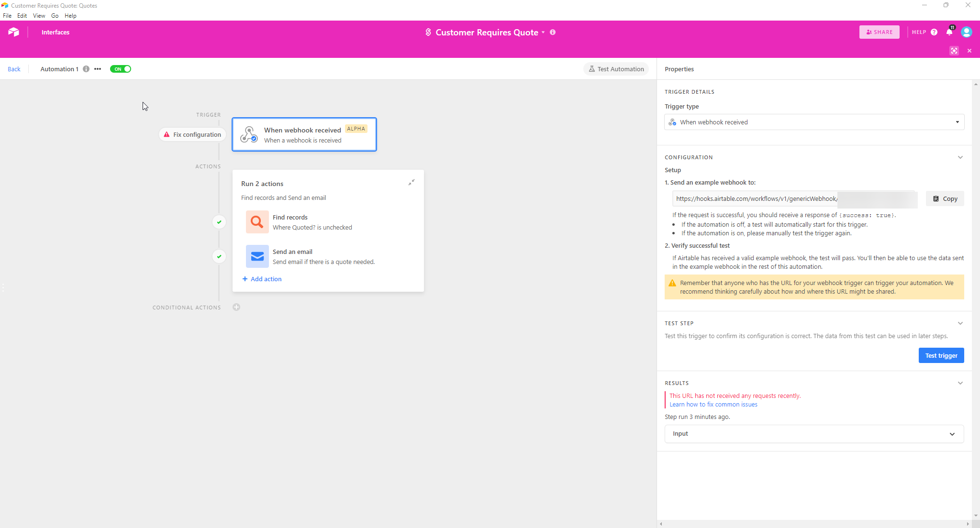Click the Run 2 actions heading
This screenshot has width=980, height=528.
click(262, 184)
